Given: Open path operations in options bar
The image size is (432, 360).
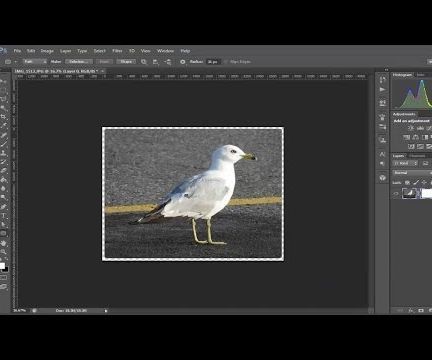Looking at the screenshot, I should click(144, 62).
